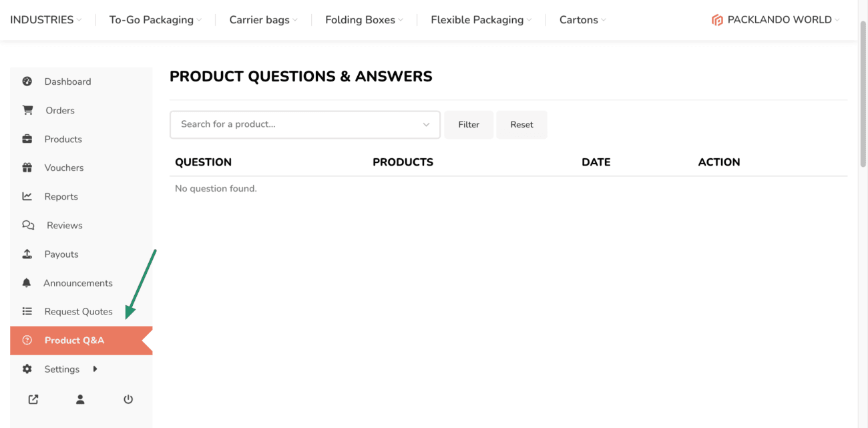The width and height of the screenshot is (868, 428).
Task: Click the Reviews speech bubbles icon
Action: point(28,225)
